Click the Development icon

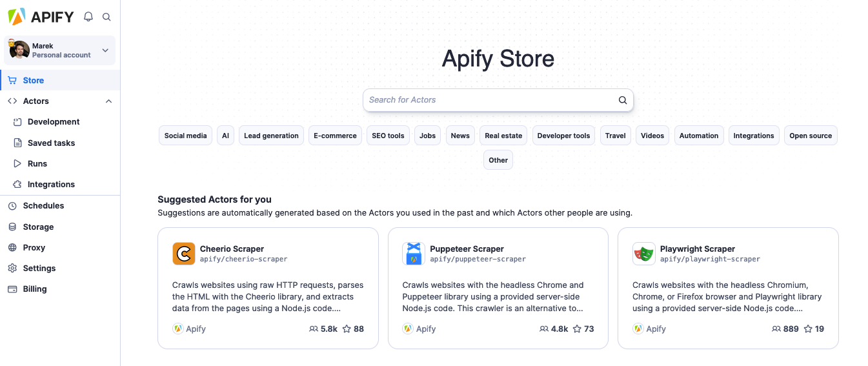(x=17, y=122)
